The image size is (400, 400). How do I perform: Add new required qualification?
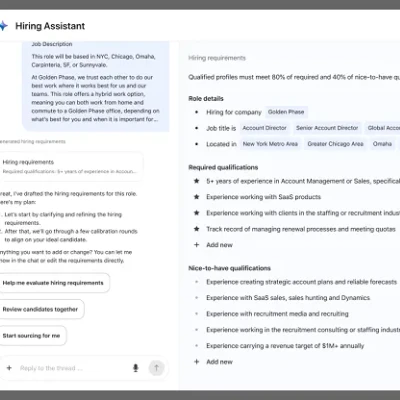tap(219, 245)
